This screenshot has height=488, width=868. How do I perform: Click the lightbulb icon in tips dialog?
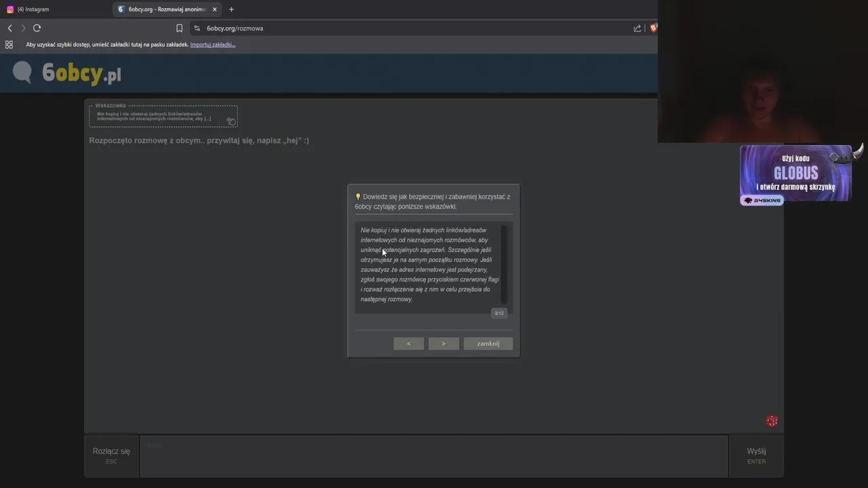[358, 197]
